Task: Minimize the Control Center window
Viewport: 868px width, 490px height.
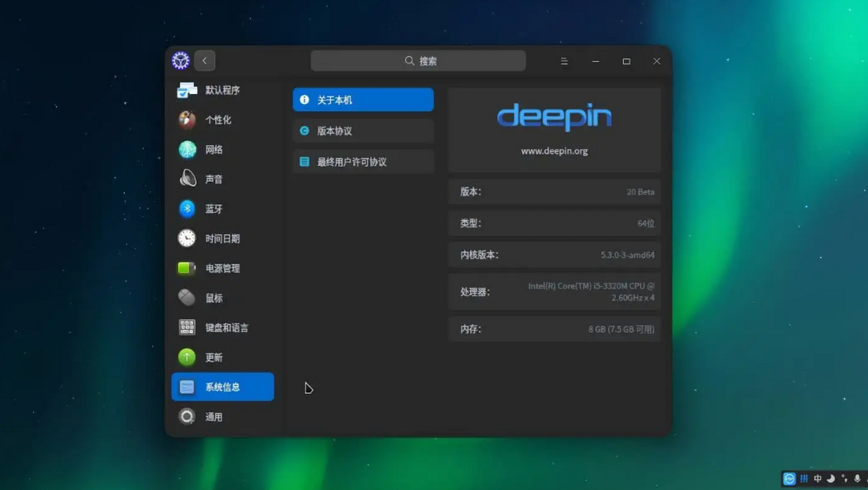Action: pos(595,61)
